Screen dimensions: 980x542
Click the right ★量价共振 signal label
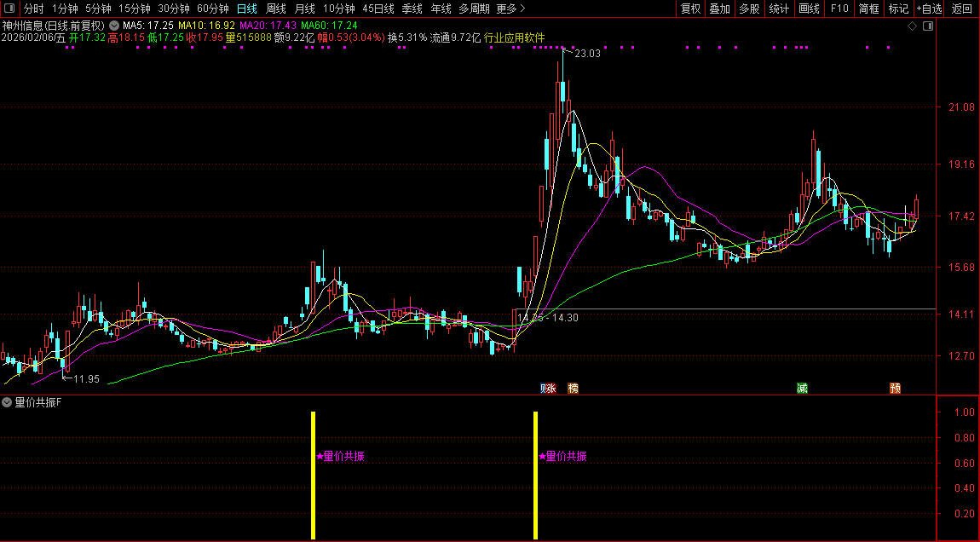coord(562,457)
